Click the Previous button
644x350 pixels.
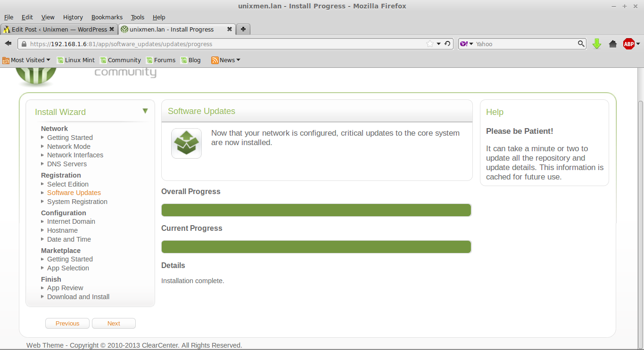pyautogui.click(x=67, y=323)
